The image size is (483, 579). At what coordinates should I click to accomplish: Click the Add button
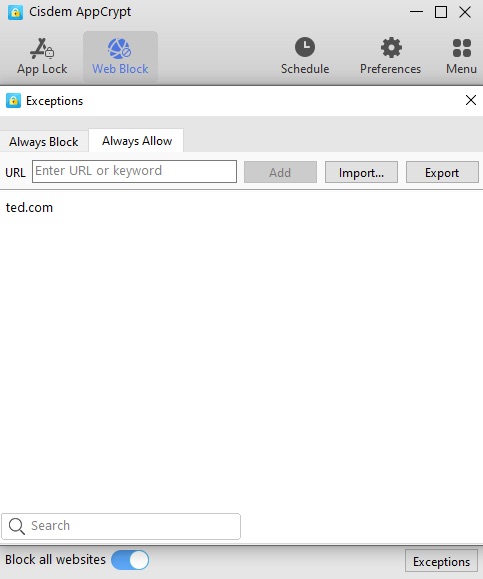[280, 172]
